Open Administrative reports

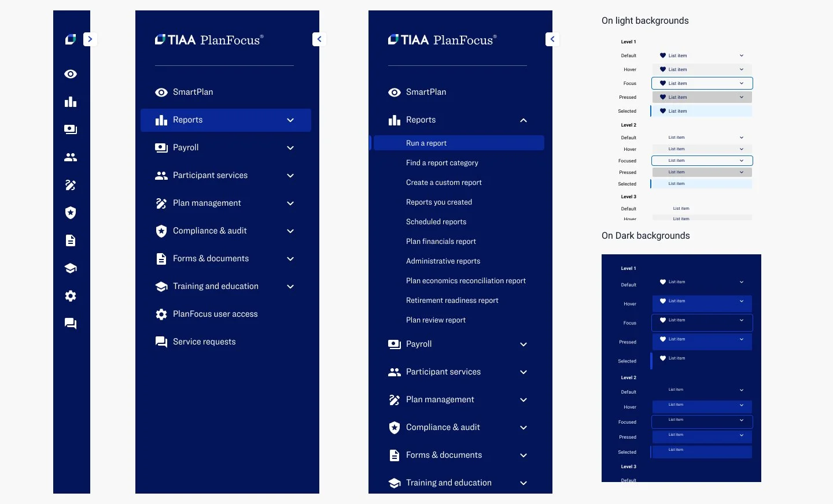tap(443, 261)
